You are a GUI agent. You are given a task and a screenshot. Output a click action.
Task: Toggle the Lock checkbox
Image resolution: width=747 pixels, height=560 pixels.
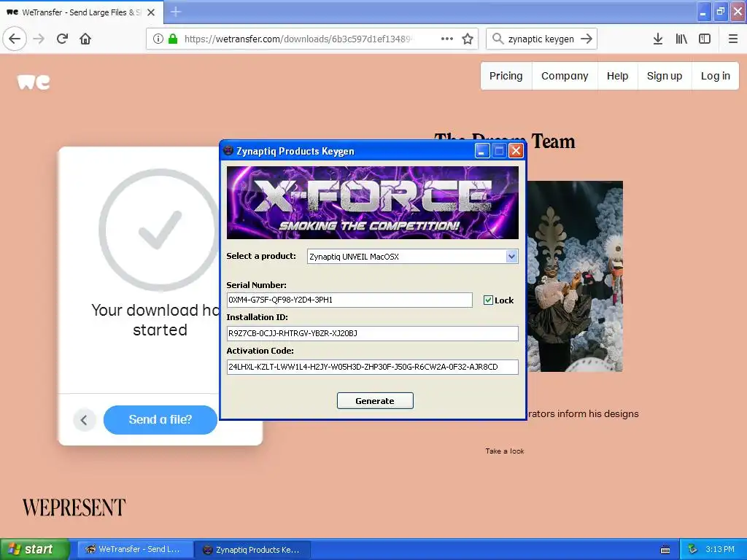pyautogui.click(x=488, y=300)
